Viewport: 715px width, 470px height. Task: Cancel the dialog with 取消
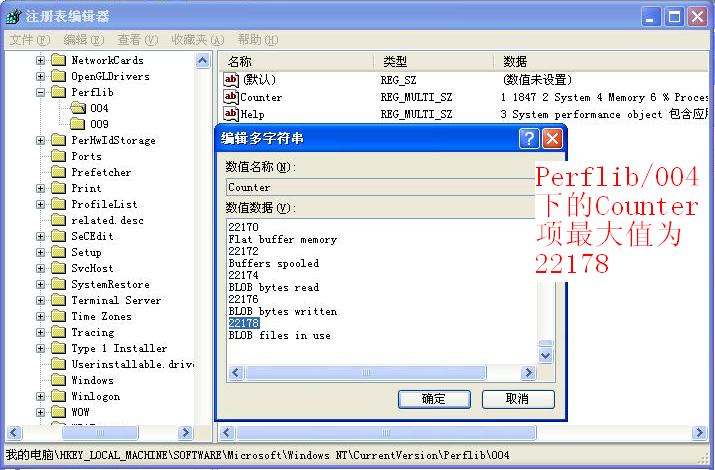pyautogui.click(x=518, y=399)
